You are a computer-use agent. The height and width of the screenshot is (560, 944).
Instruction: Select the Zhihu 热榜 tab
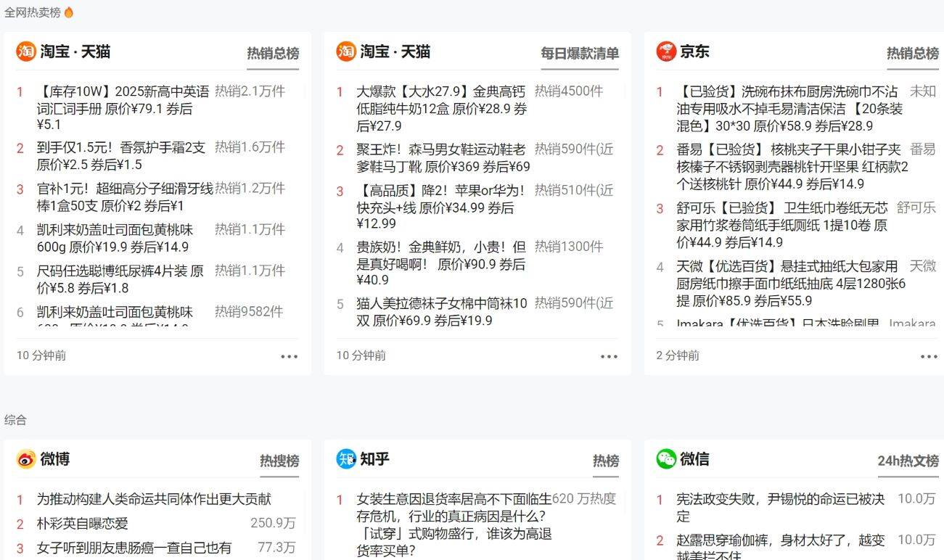point(606,461)
